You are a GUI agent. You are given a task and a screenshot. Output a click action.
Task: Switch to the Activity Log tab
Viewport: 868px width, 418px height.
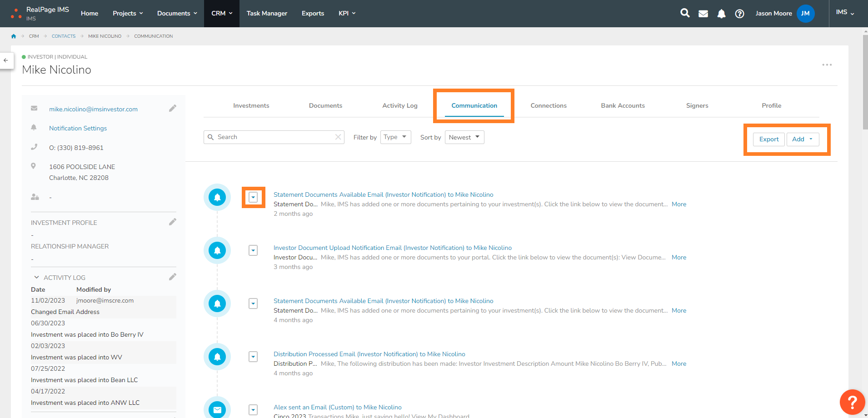400,105
